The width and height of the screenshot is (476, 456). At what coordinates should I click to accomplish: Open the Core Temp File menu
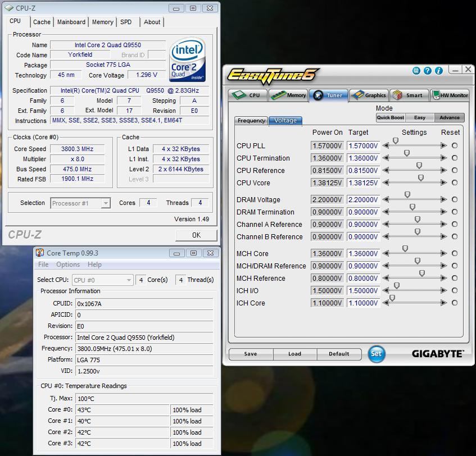[43, 265]
